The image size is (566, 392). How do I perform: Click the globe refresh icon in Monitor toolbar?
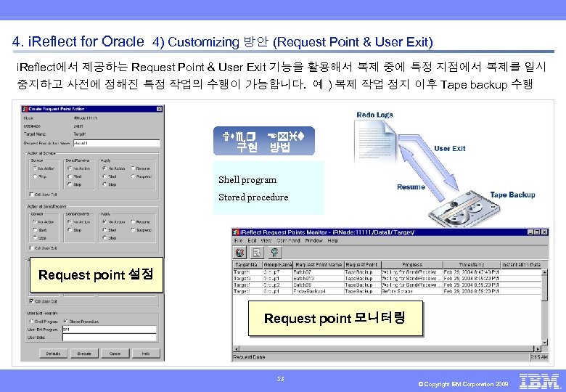(x=240, y=253)
